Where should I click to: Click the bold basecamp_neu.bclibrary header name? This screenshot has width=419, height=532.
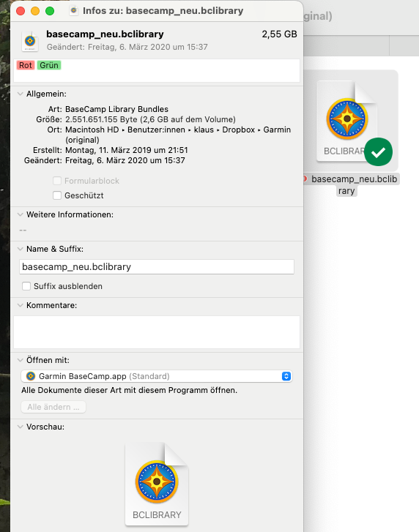click(105, 34)
